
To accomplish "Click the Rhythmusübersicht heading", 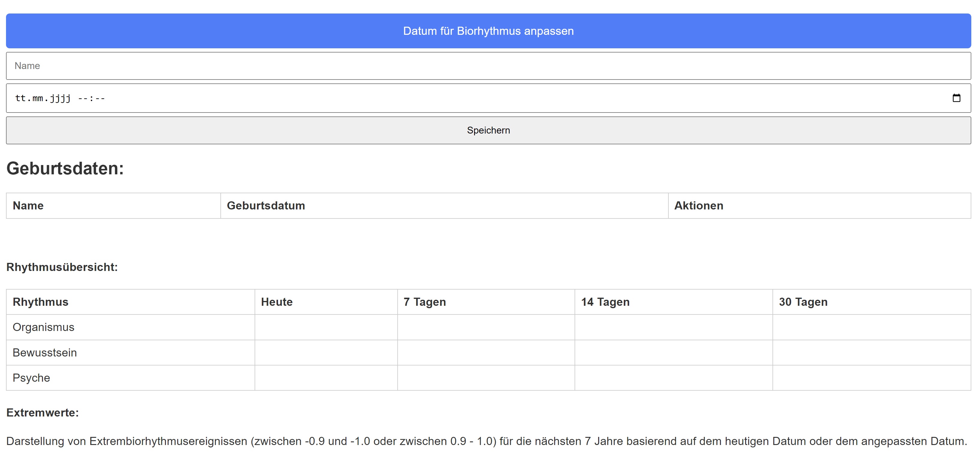I will (x=62, y=267).
